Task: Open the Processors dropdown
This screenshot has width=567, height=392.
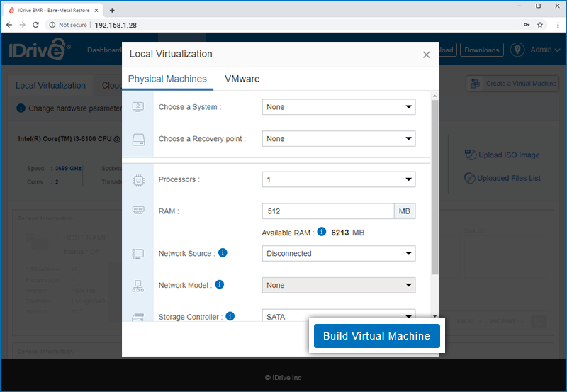Action: click(339, 179)
